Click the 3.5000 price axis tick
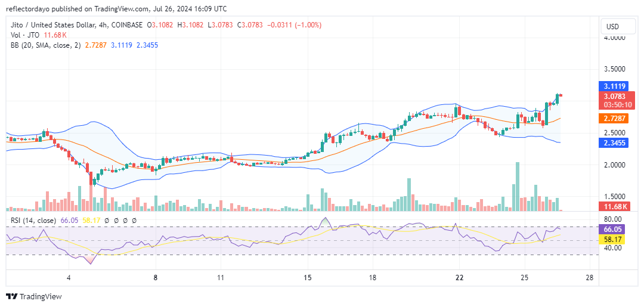The image size is (644, 307). point(615,69)
